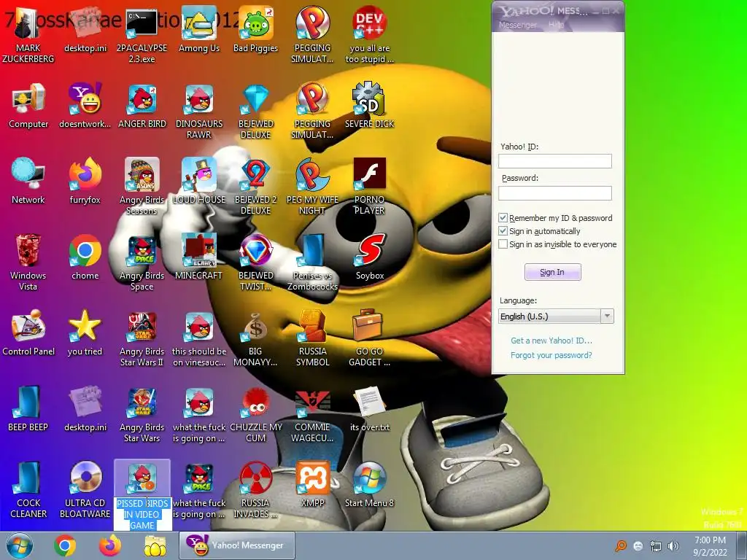The image size is (747, 560).
Task: Focus the Password input field
Action: 555,192
